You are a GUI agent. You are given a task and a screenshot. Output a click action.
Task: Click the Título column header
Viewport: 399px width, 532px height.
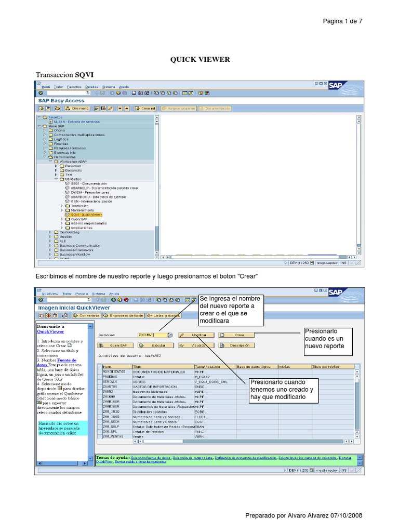tap(163, 367)
